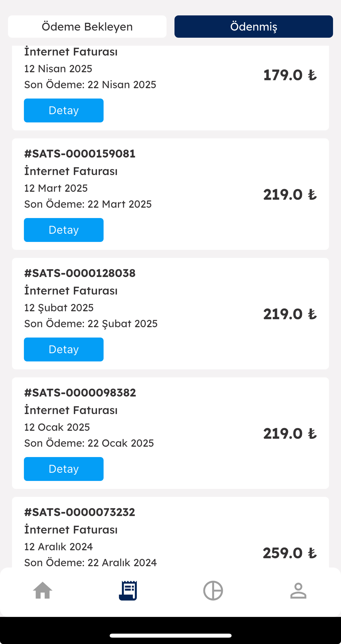Tap Son Ödeme: 22 Şubat 2025 text
This screenshot has height=644, width=341.
[x=91, y=324]
